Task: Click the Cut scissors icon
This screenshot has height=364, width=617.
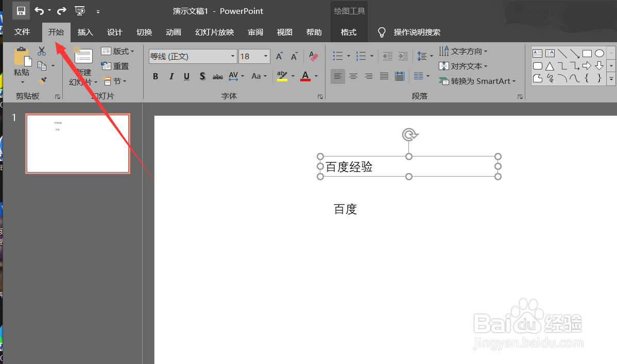Action: coord(42,51)
